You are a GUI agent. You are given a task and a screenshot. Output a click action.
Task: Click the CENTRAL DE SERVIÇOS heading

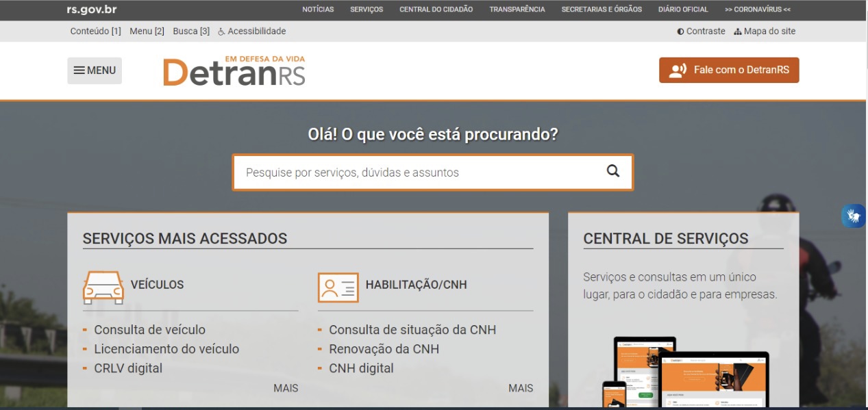pos(665,239)
